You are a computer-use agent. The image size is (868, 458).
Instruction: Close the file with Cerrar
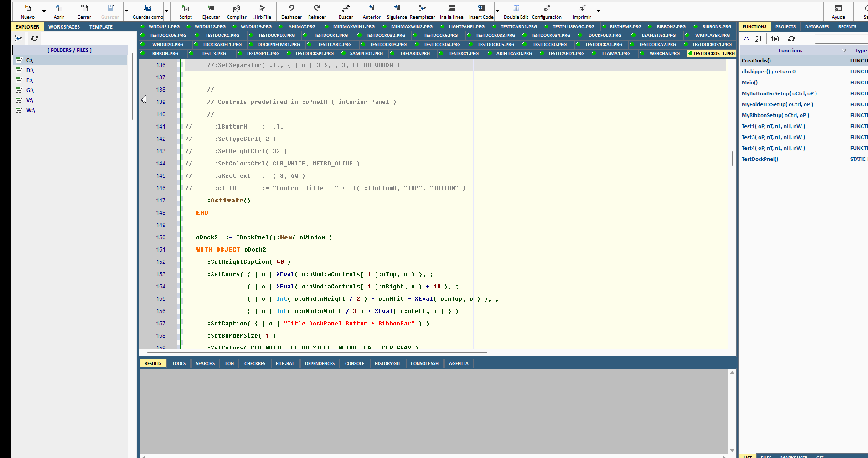coord(84,11)
